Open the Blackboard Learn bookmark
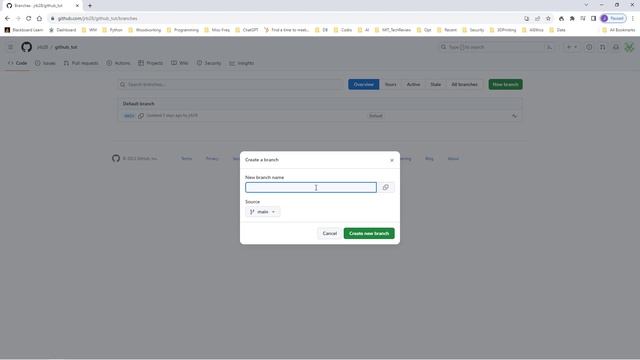 [24, 30]
